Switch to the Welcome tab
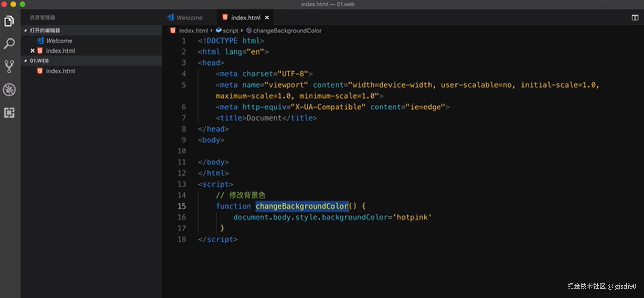This screenshot has width=644, height=298. 189,18
